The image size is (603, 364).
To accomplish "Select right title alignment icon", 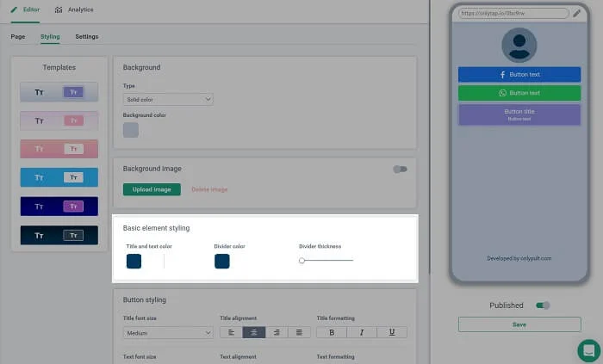I will pyautogui.click(x=277, y=332).
